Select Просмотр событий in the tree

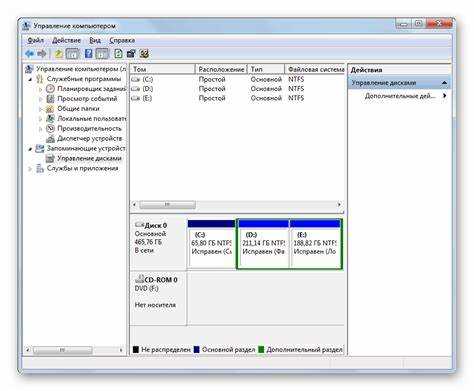click(x=87, y=99)
